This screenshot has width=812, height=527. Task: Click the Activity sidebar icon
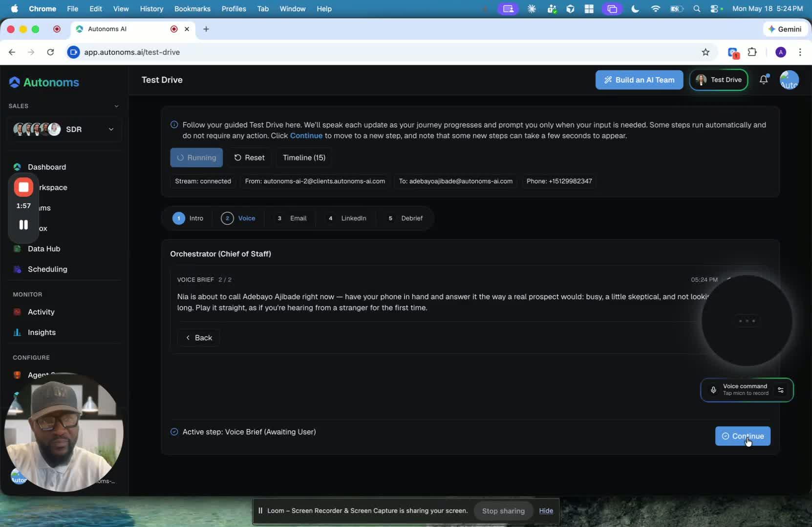point(17,312)
